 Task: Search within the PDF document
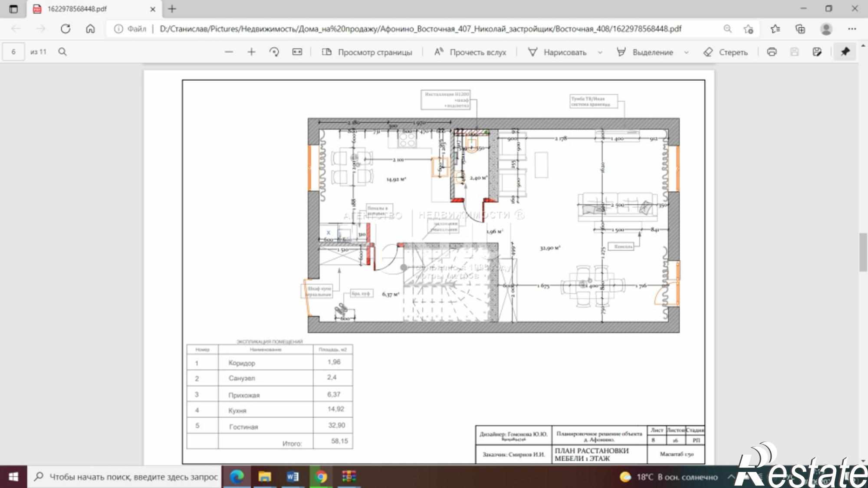(62, 52)
